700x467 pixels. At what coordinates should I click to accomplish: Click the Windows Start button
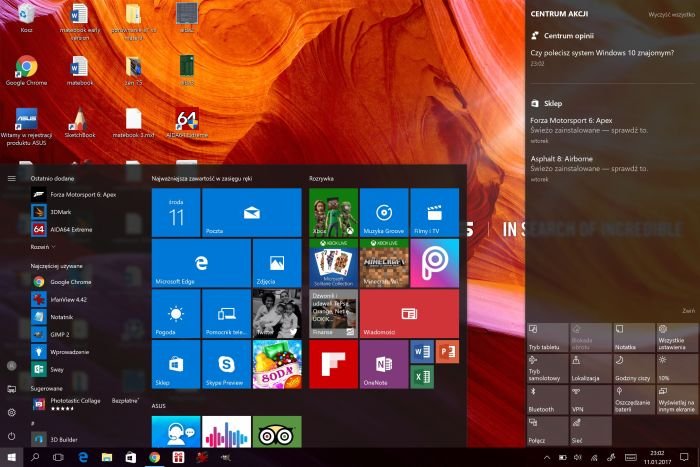(x=12, y=458)
